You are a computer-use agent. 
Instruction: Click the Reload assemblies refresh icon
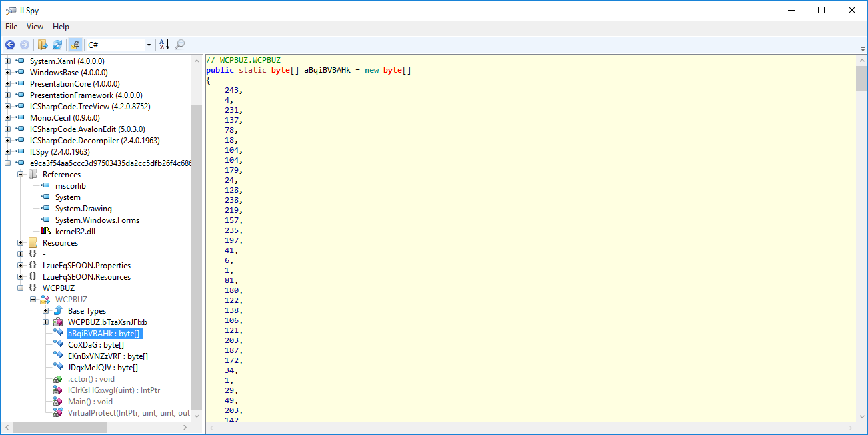[57, 45]
